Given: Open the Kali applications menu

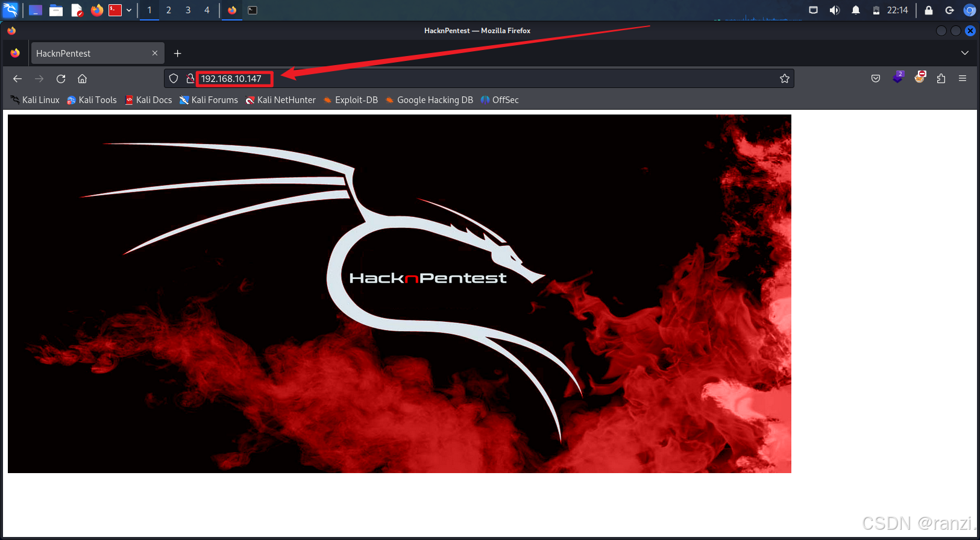Looking at the screenshot, I should pos(11,10).
